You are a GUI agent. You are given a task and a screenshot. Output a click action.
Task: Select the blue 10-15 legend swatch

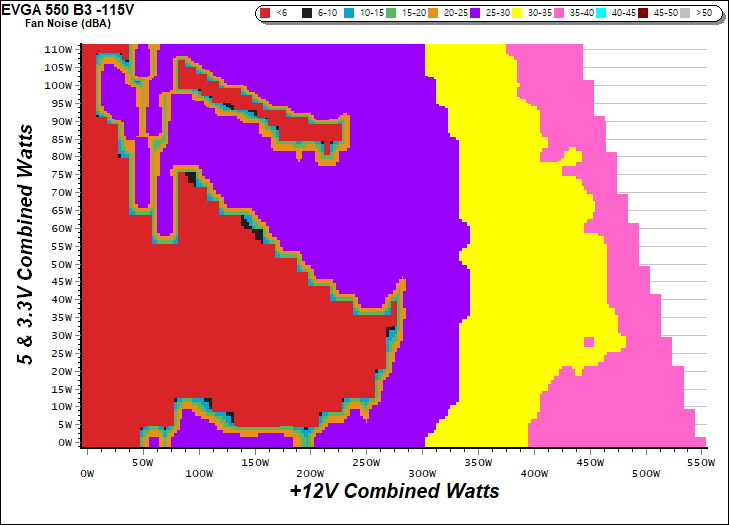pyautogui.click(x=350, y=14)
